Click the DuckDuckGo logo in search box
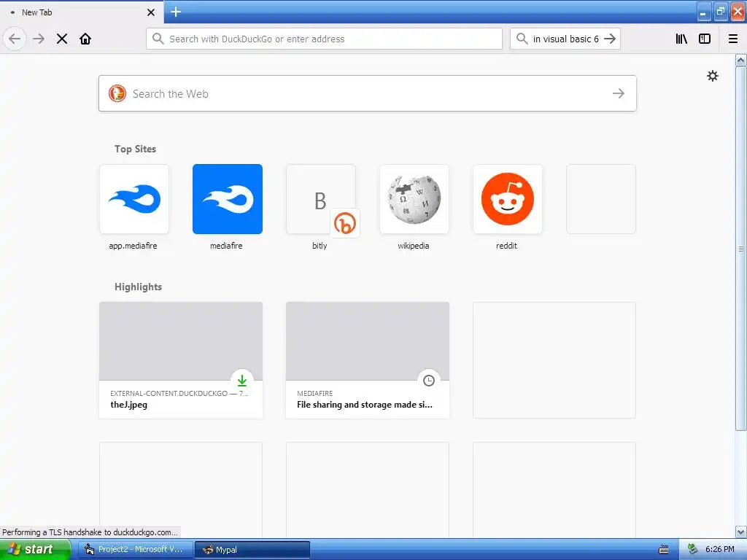747x560 pixels. 117,93
